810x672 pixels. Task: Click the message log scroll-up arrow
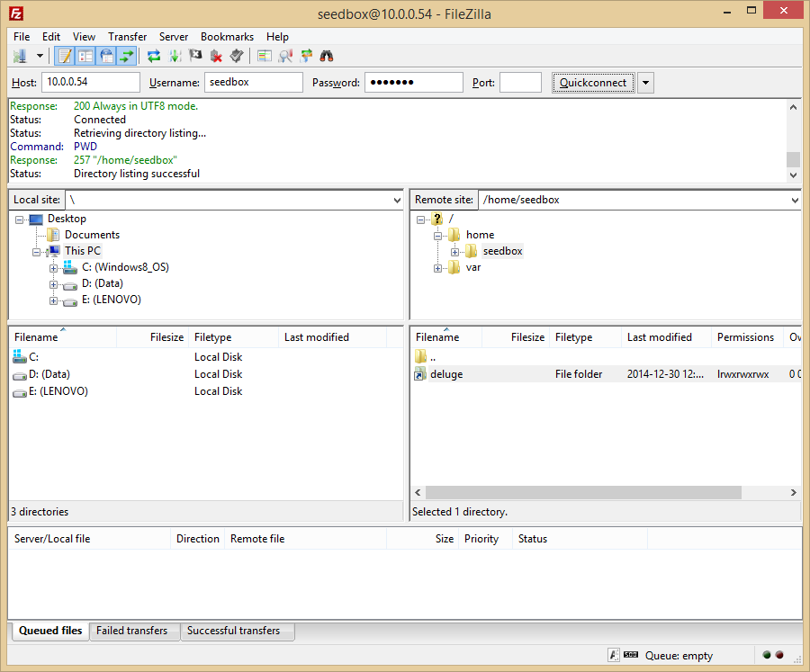[x=793, y=107]
